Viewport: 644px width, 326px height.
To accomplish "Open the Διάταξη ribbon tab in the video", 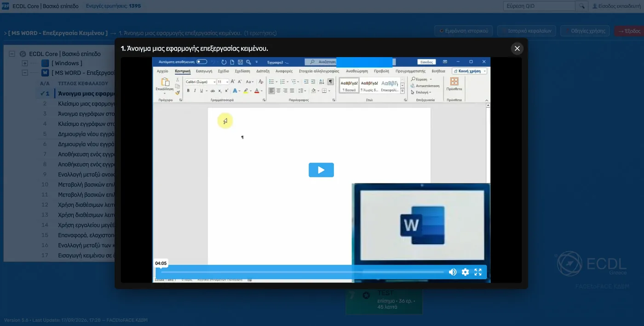I will coord(263,71).
